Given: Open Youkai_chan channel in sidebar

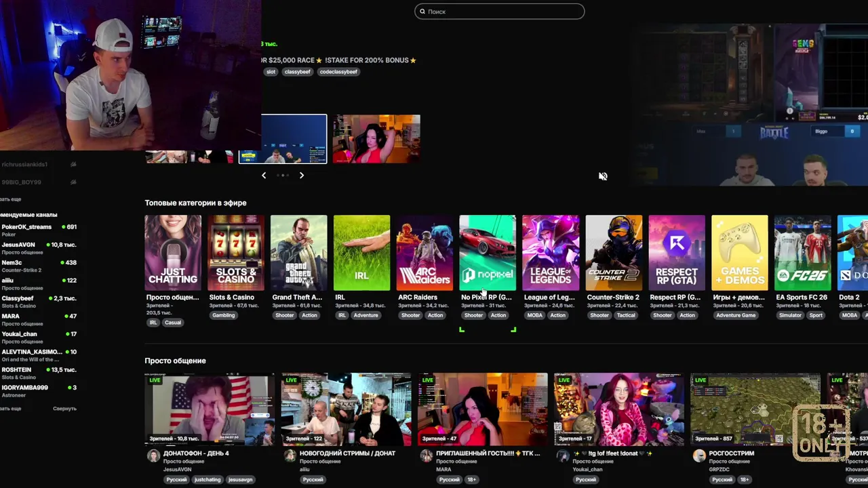Looking at the screenshot, I should click(x=39, y=337).
